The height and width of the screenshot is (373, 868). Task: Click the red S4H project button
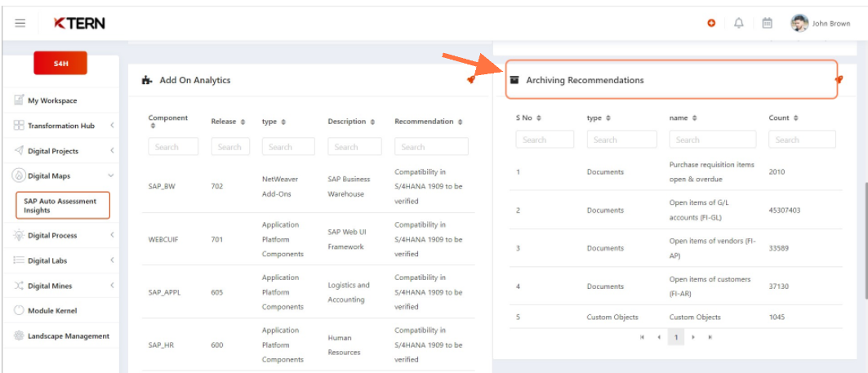[60, 63]
